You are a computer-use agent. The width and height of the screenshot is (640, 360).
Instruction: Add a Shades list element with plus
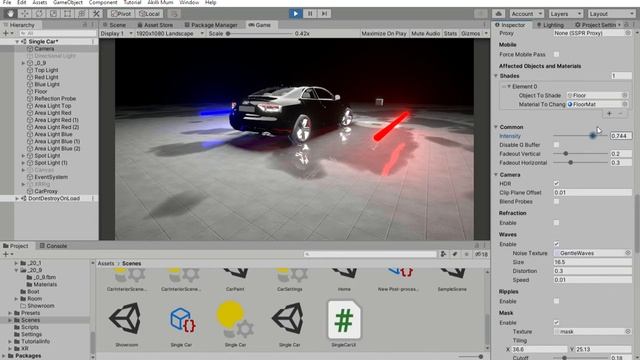click(609, 113)
